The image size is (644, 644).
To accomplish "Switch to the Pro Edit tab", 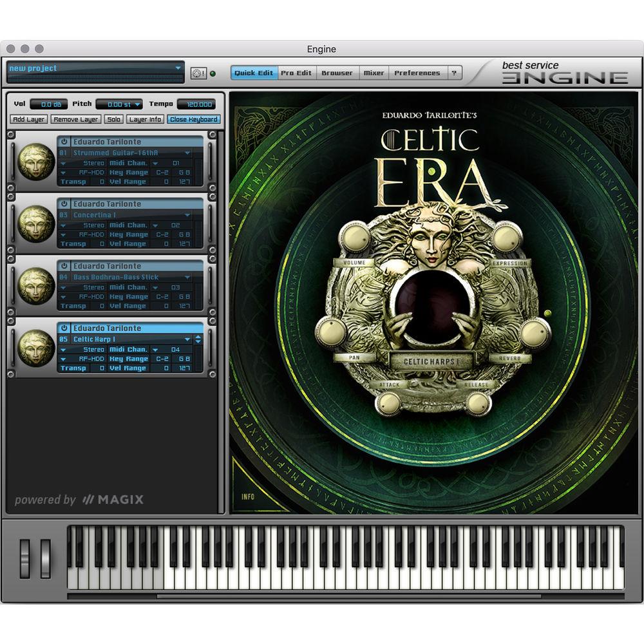I will click(x=296, y=73).
